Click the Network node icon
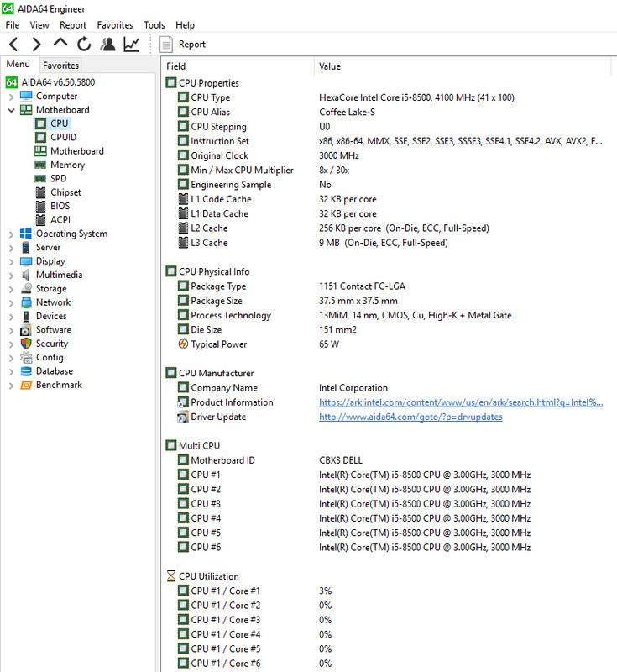Viewport: 617px width, 672px height. coord(26,302)
